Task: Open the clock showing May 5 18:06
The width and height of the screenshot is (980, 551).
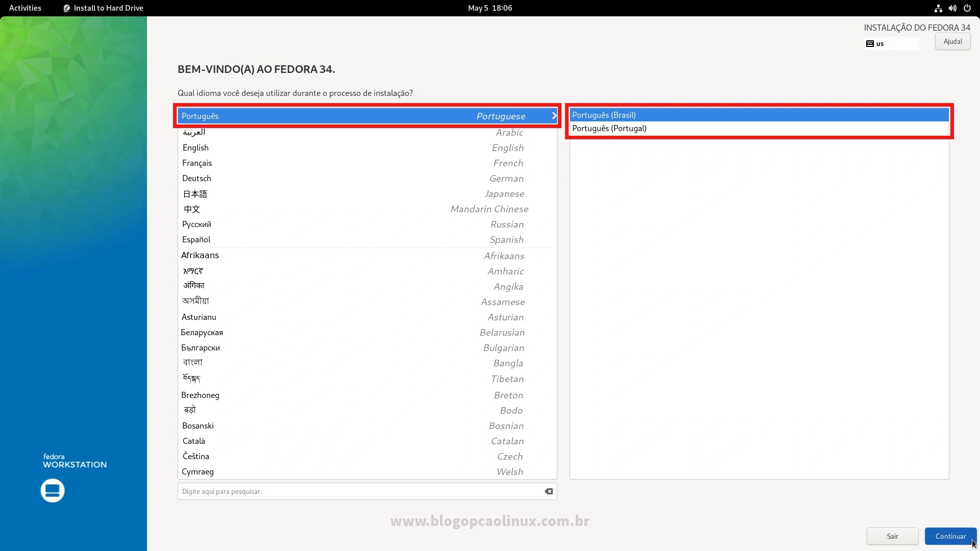Action: [x=490, y=8]
